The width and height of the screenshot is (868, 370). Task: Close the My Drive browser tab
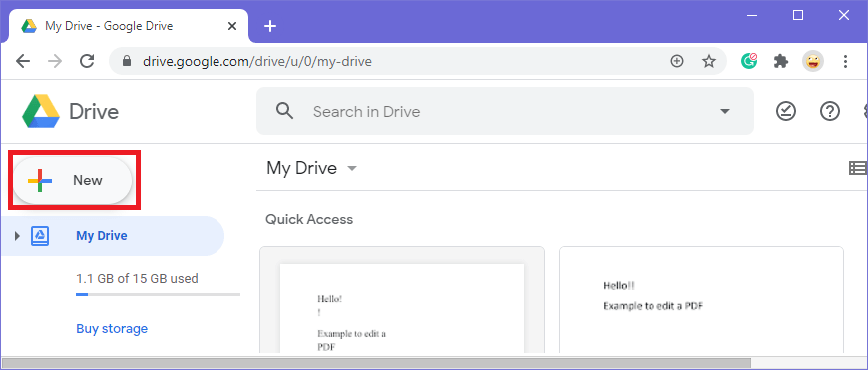click(232, 26)
